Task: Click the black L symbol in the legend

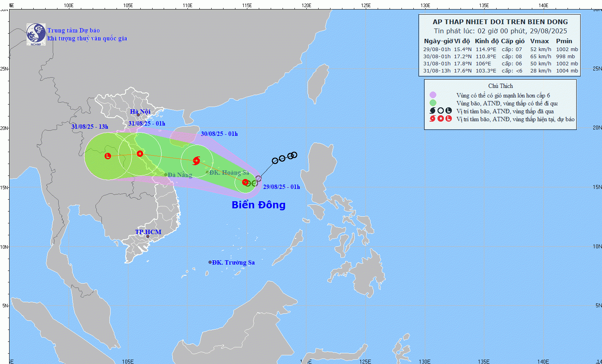Action: tap(449, 111)
